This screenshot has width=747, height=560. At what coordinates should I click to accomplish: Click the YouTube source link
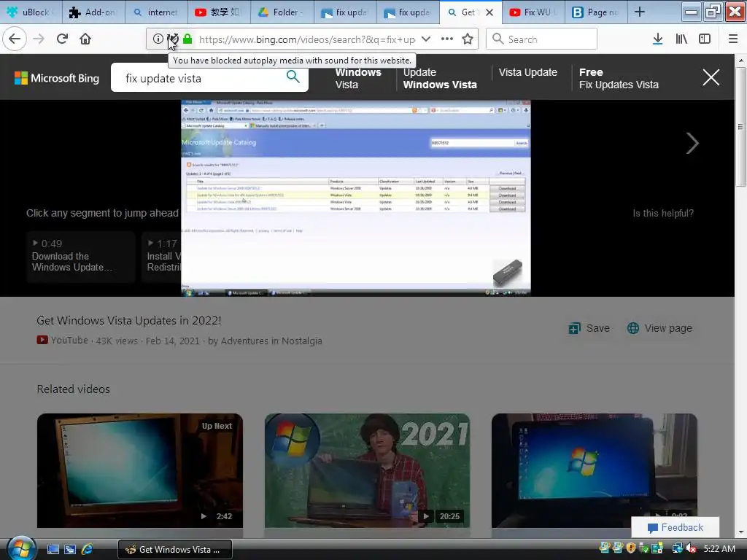[x=63, y=341]
